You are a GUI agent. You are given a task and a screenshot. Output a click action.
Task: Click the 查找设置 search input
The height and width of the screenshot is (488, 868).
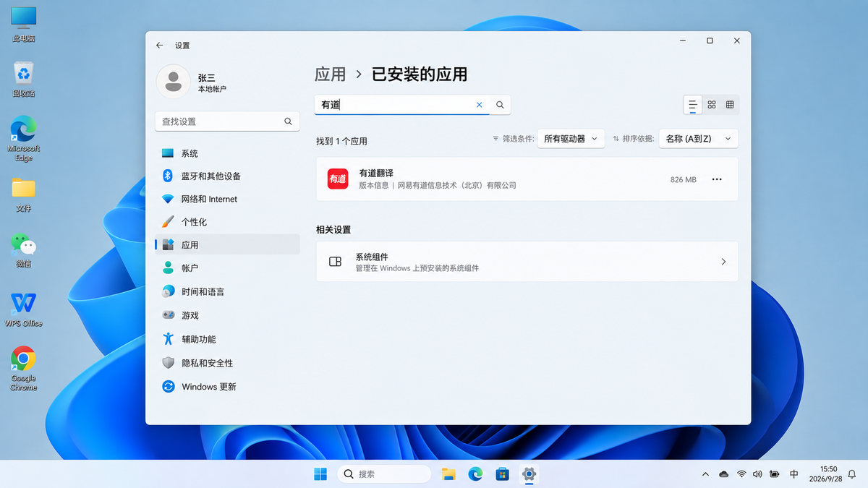pos(227,121)
